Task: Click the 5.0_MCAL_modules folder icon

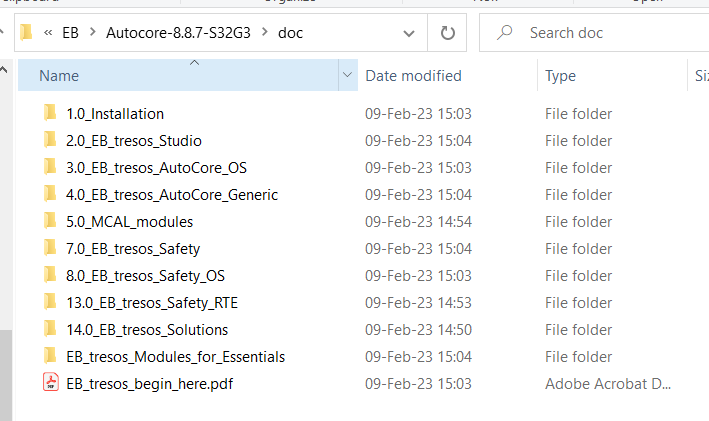Action: (x=51, y=221)
